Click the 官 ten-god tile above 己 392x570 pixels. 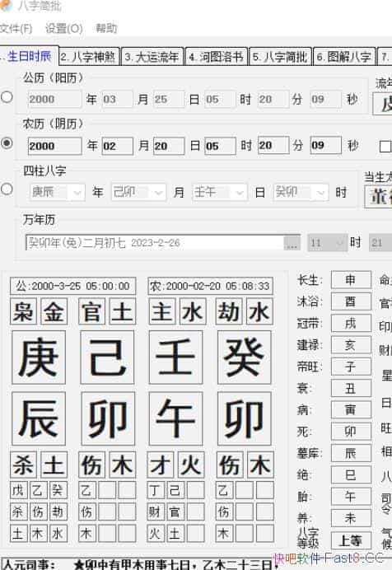point(92,311)
